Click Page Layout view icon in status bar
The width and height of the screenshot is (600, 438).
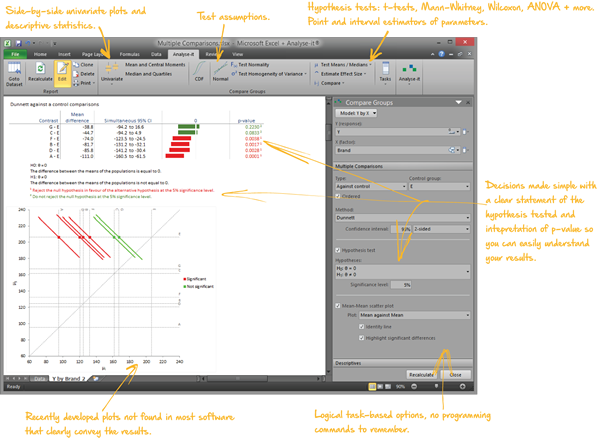380,387
